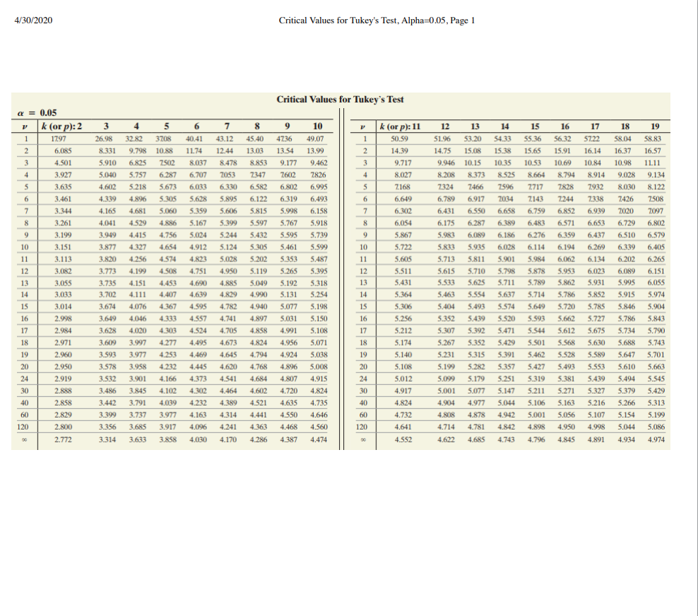This screenshot has height=616, width=698.
Task: Click the value 50.59 in the right table
Action: (400, 139)
